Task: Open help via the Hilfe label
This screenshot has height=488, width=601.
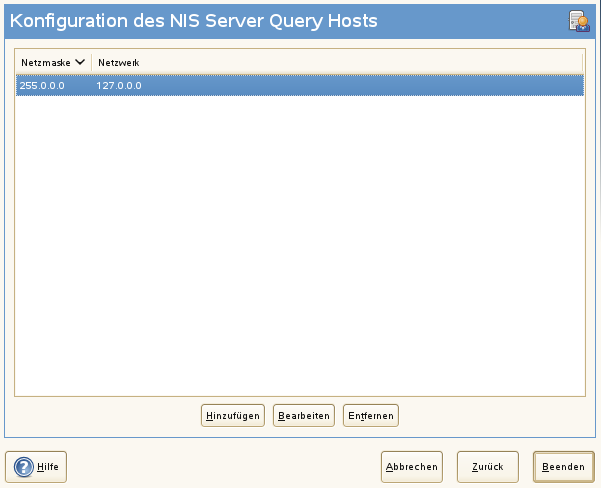Action: (x=48, y=467)
